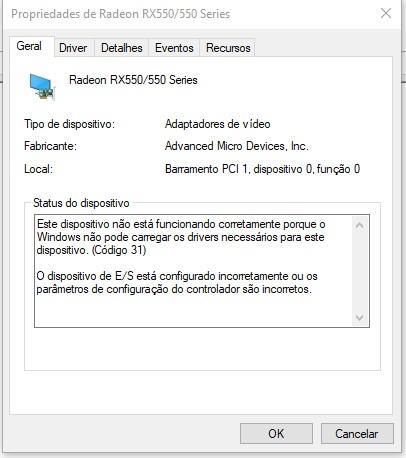The image size is (406, 458).
Task: View the Eventos tab
Action: click(x=174, y=48)
